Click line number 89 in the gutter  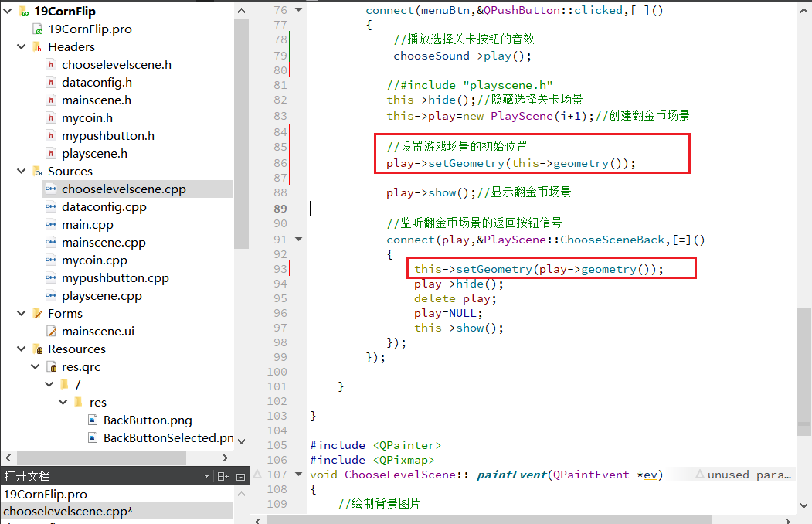pyautogui.click(x=280, y=208)
